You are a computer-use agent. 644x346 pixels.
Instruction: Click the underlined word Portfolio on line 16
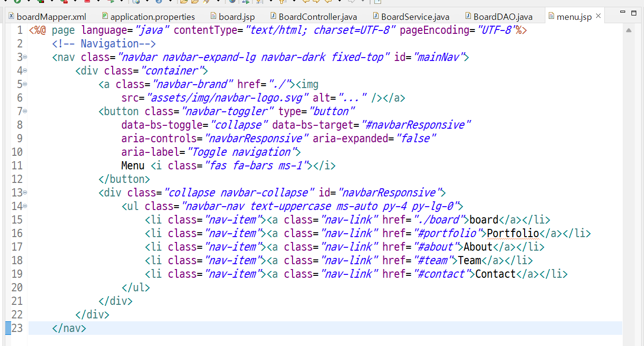point(513,233)
